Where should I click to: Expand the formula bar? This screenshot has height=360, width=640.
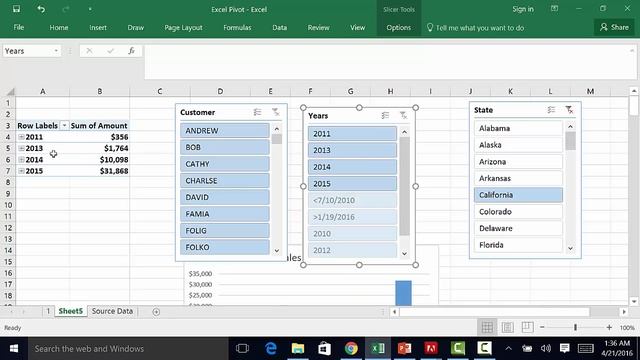(x=632, y=51)
